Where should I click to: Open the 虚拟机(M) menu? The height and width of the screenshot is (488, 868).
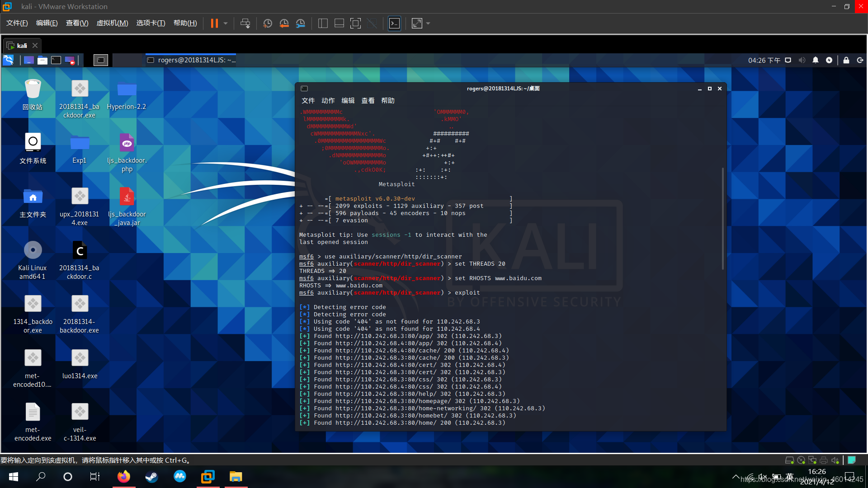coord(112,23)
